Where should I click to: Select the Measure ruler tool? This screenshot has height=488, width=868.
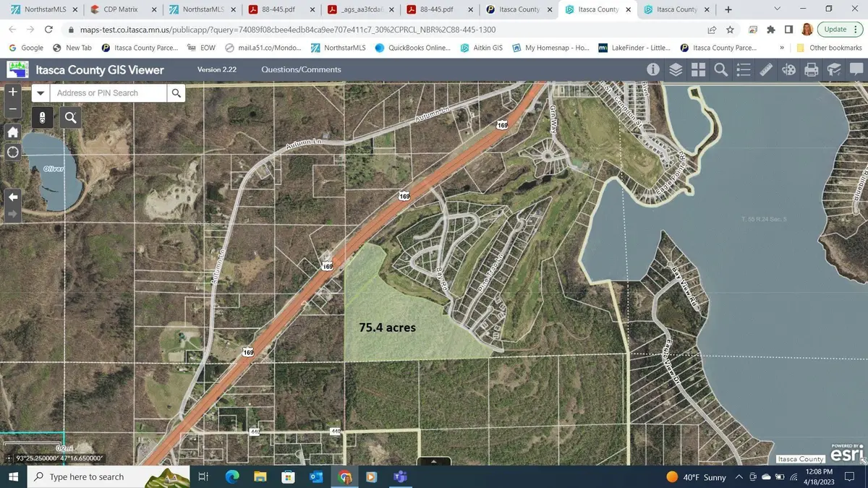tap(766, 69)
